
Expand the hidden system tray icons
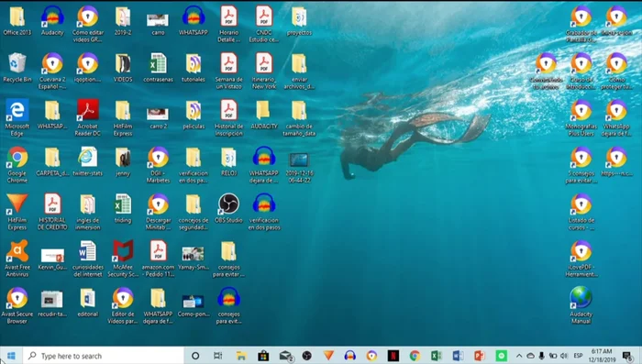[519, 356]
